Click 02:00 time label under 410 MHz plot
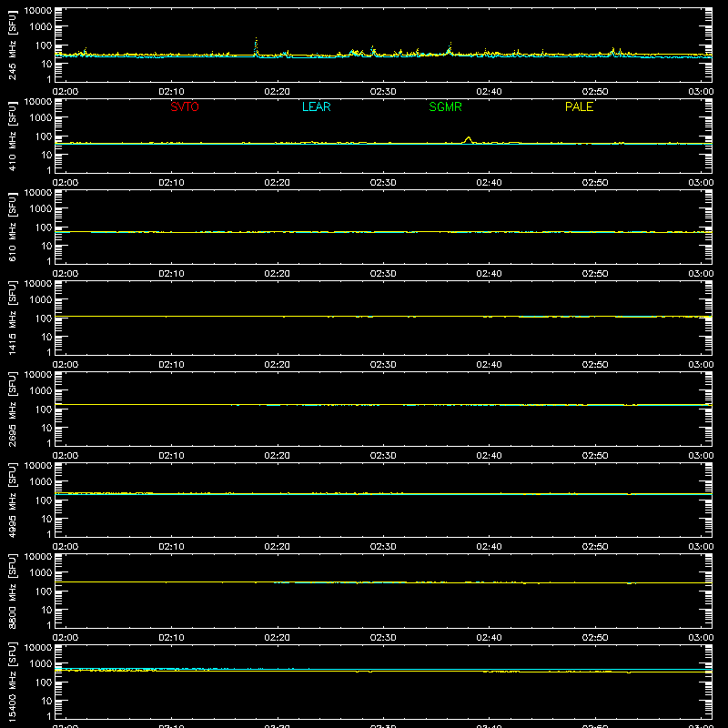 [66, 183]
